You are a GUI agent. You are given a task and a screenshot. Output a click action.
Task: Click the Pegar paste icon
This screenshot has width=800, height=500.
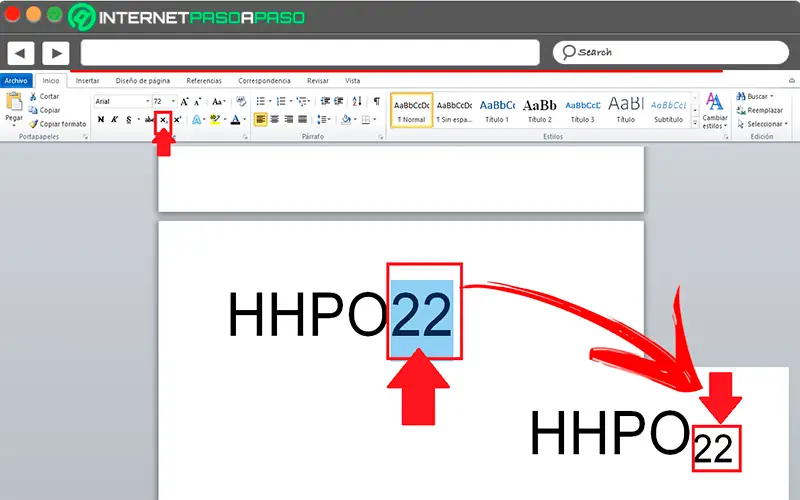pyautogui.click(x=14, y=102)
